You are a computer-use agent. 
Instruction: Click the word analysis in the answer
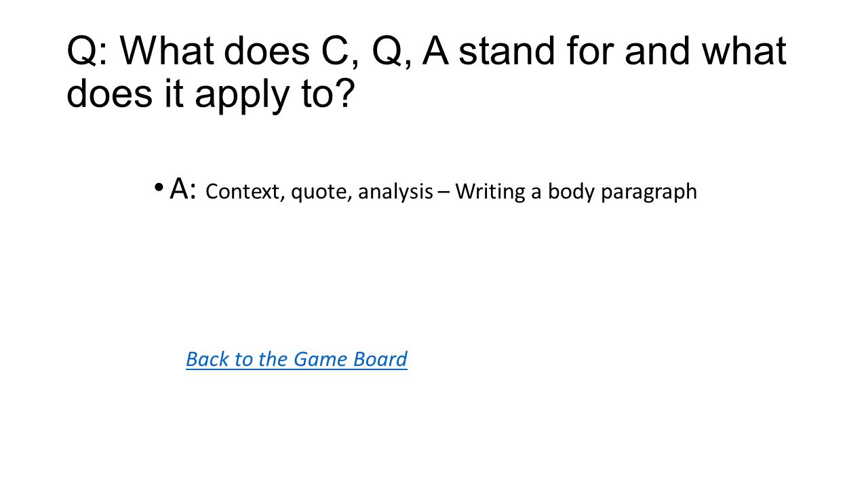[x=395, y=192]
